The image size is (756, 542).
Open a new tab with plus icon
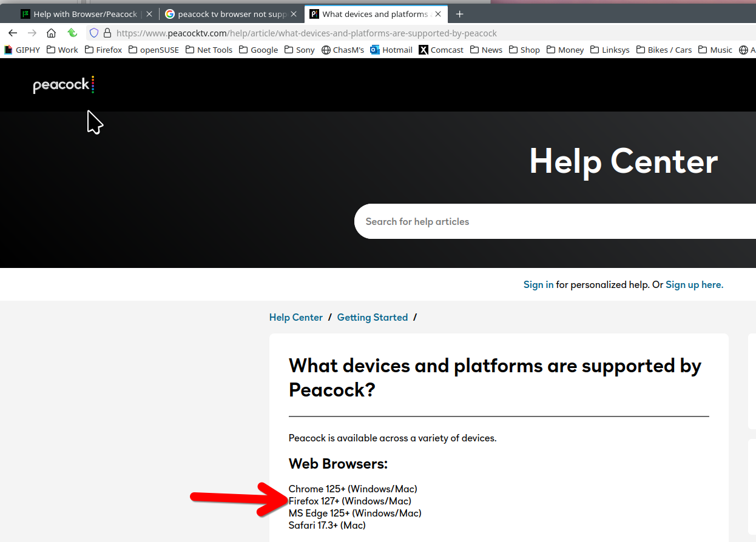coord(459,14)
